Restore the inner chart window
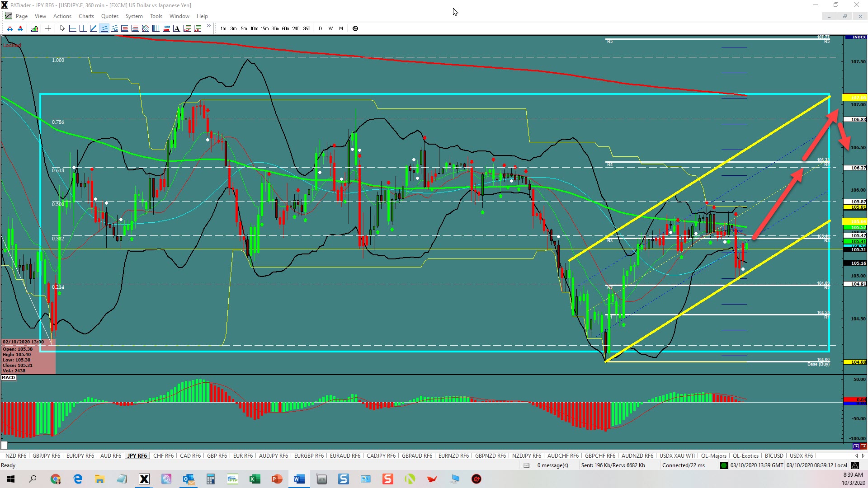Viewport: 868px width, 488px height. [844, 16]
